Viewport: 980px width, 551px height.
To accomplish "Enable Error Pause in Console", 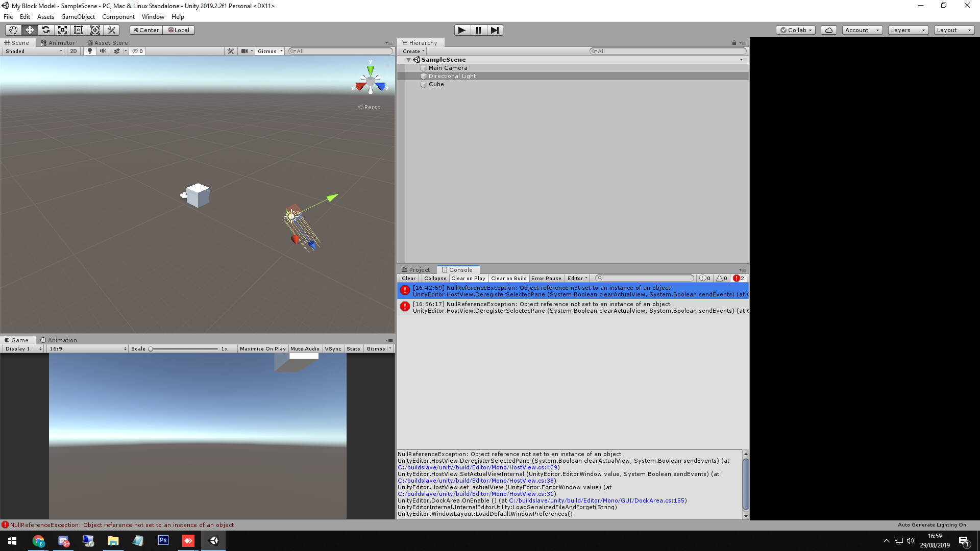I will click(546, 278).
